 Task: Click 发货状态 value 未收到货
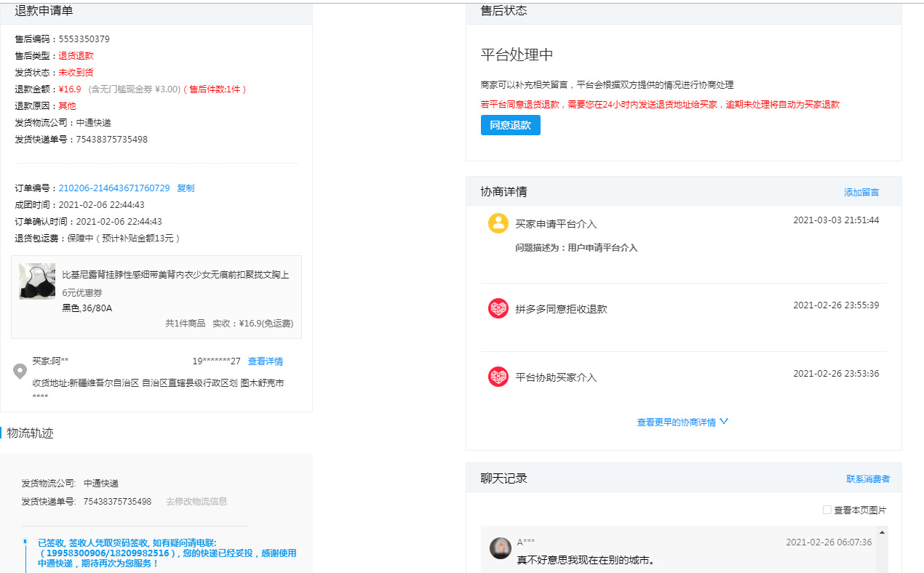click(76, 72)
